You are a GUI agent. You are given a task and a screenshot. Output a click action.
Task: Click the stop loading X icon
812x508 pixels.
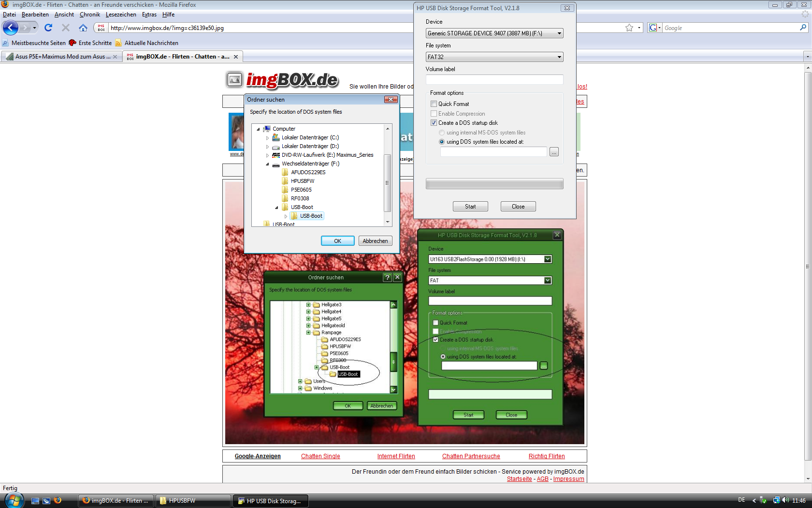(66, 28)
